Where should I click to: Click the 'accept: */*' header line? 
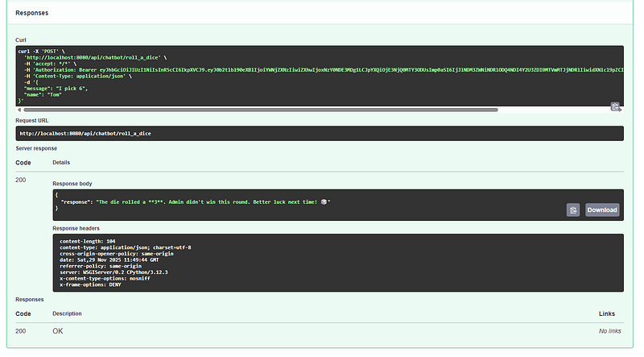(x=50, y=64)
